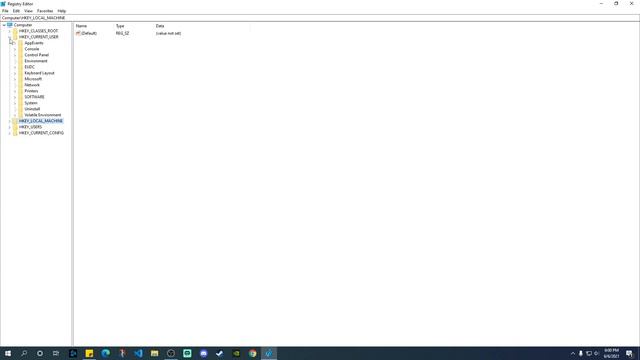Collapse the Computer root node
640x360 pixels.
(x=4, y=25)
